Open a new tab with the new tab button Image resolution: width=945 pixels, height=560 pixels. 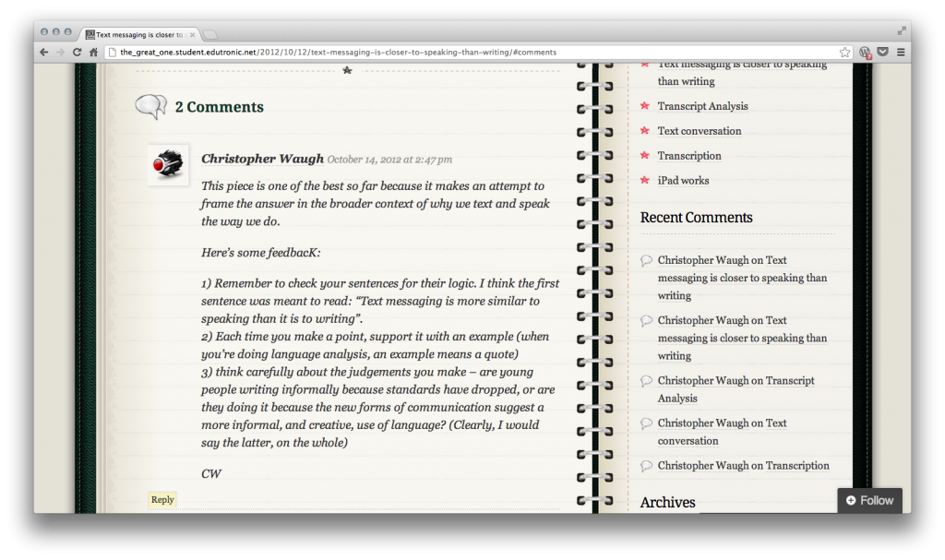[x=209, y=35]
